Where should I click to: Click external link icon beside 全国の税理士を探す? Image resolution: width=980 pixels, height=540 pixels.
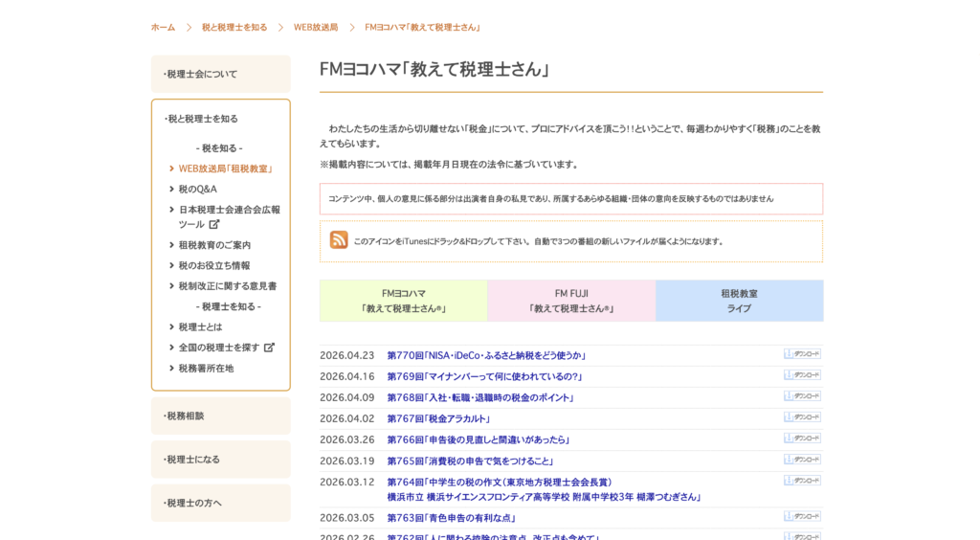(x=269, y=347)
